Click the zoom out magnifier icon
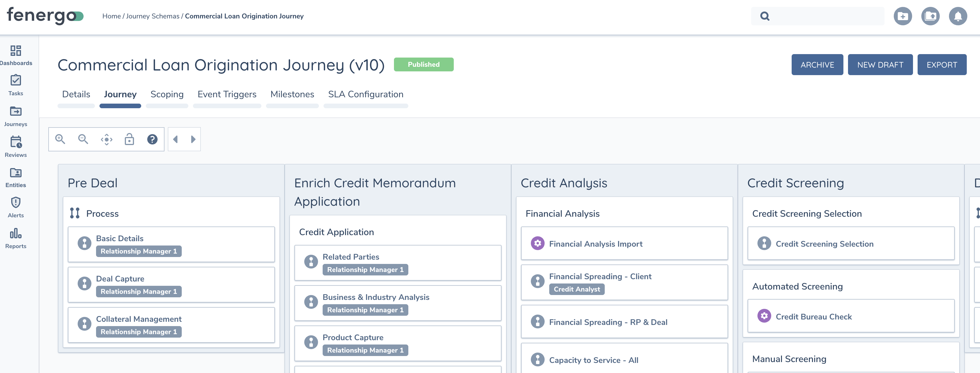Screen dimensions: 980x373 click(x=83, y=139)
